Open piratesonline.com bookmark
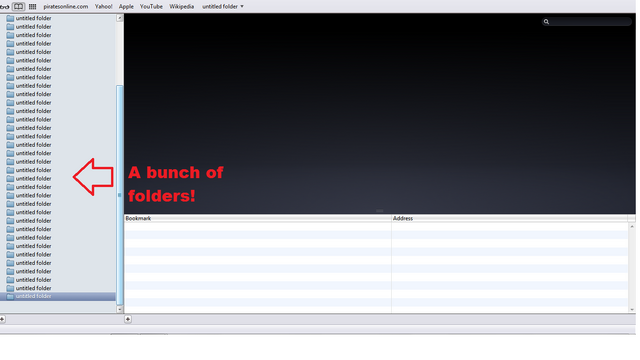 click(x=66, y=7)
